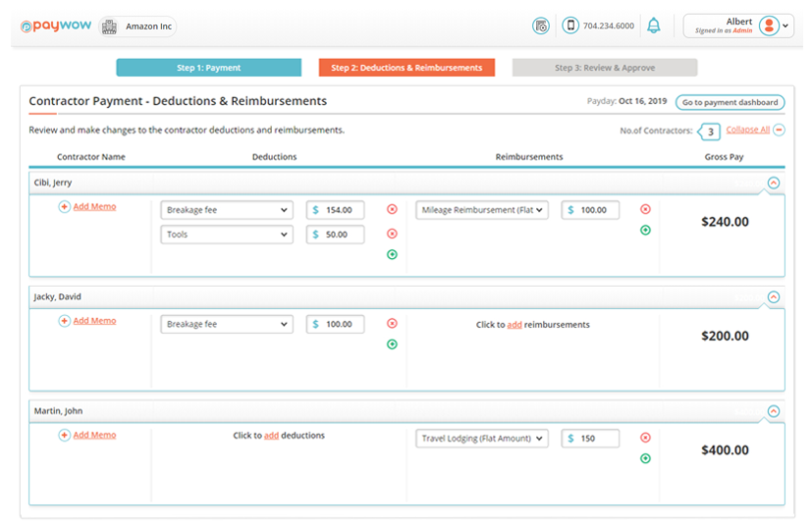Click the Jacky, David contractor name
The image size is (812, 529).
[58, 296]
